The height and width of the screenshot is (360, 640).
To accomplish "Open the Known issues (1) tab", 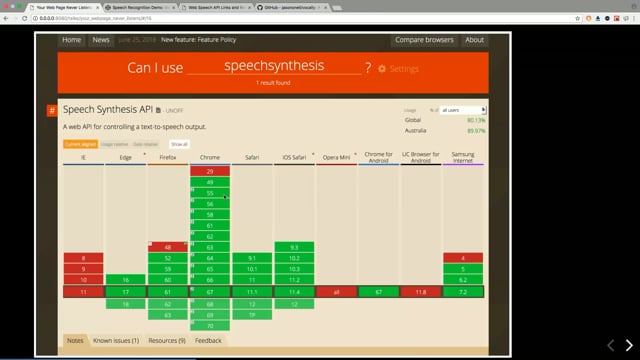I will [x=116, y=340].
